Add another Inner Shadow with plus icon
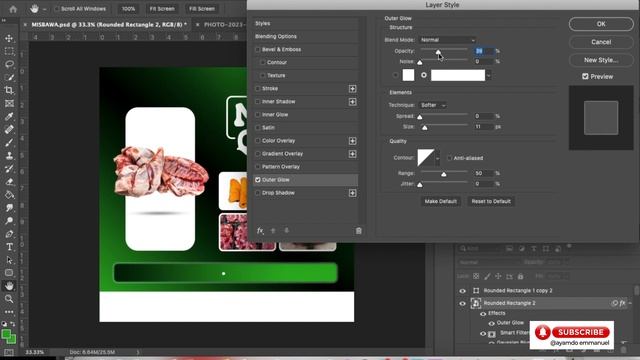 tap(352, 102)
